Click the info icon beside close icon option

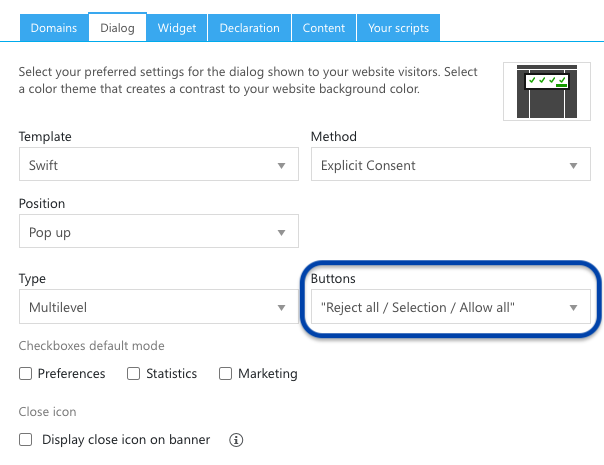[x=236, y=440]
